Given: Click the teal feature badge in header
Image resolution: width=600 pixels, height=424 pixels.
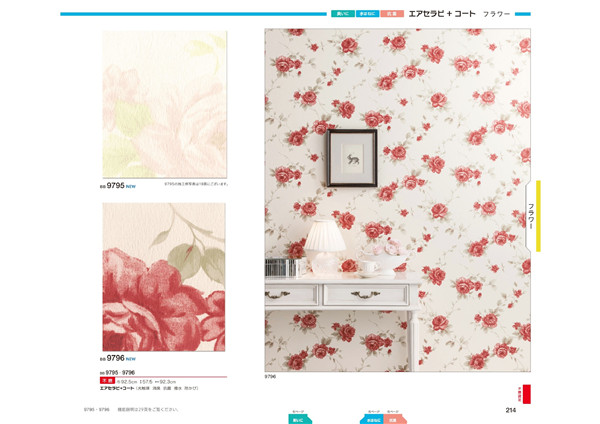Looking at the screenshot, I should click(x=342, y=14).
